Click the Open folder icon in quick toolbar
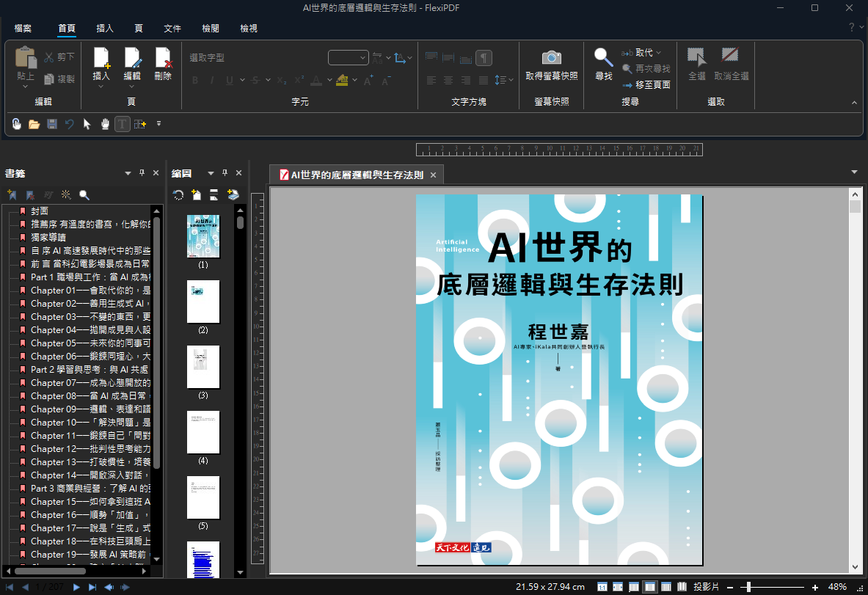The image size is (868, 595). [x=34, y=124]
